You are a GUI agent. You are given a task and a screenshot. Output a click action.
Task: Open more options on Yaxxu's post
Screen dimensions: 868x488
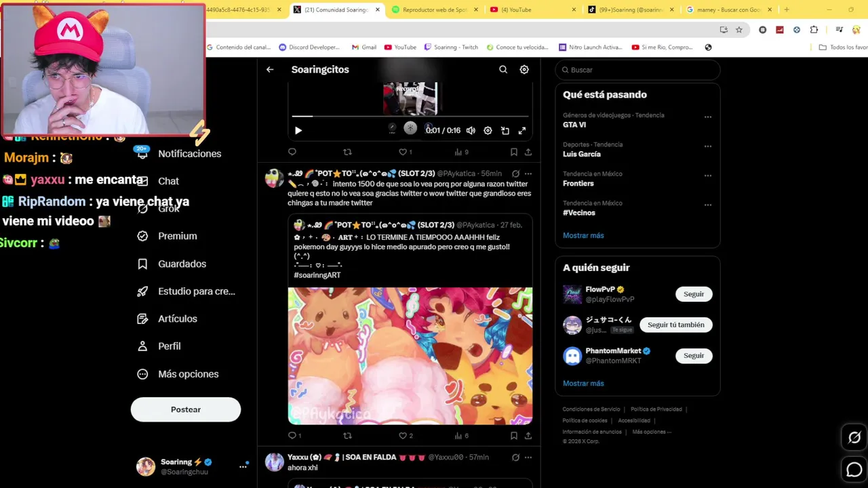528,457
